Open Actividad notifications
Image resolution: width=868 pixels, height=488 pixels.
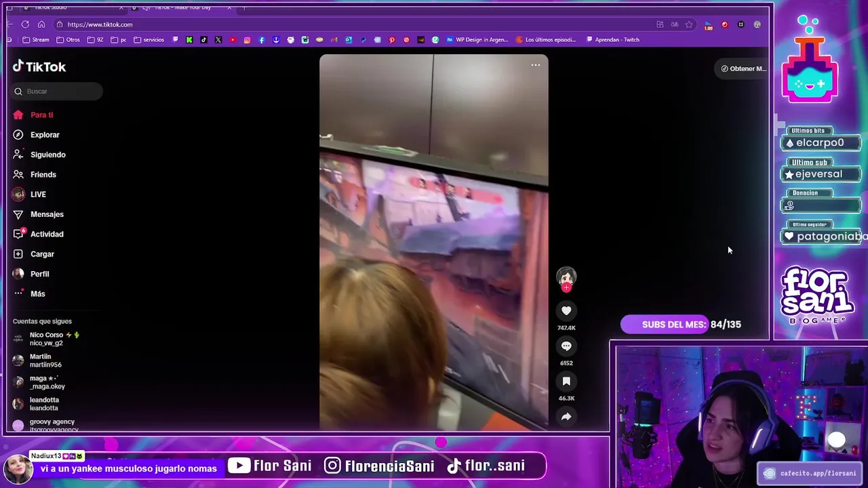(x=38, y=234)
